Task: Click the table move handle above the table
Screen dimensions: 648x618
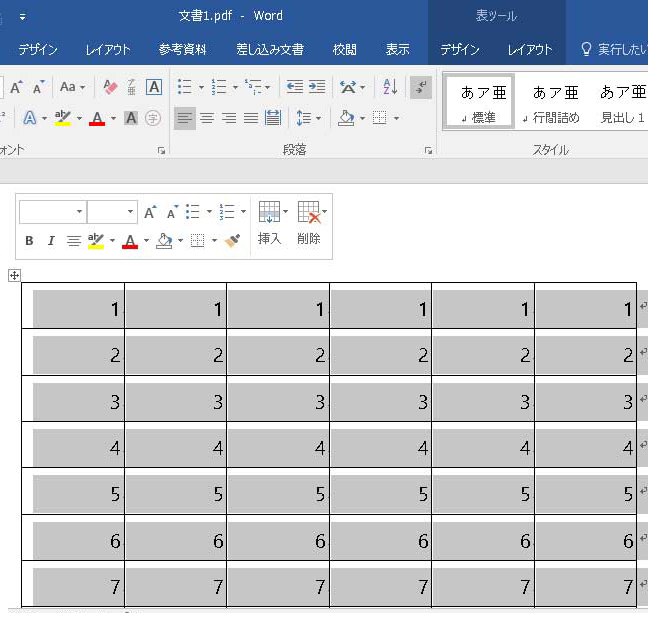Action: pos(14,276)
